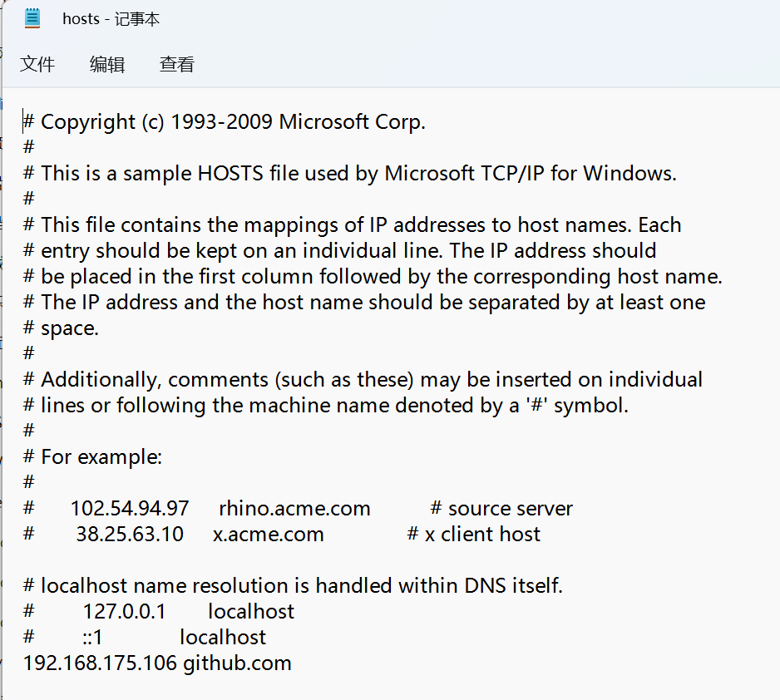Click the Notepad app icon in title bar

[32, 18]
